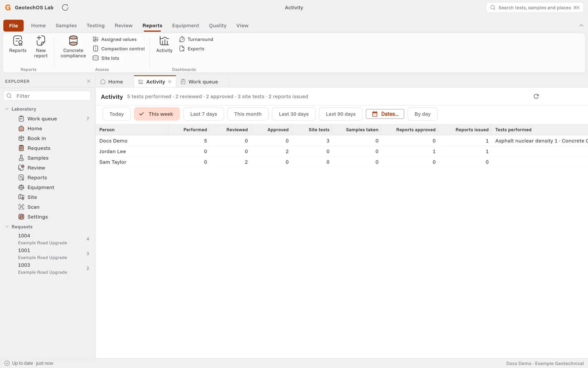This screenshot has height=368, width=588.
Task: Open Scan in the Explorer sidebar
Action: coord(47,207)
